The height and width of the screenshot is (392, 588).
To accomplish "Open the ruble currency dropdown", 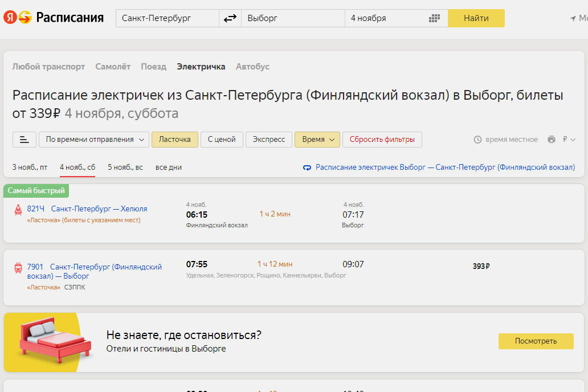I will 569,140.
